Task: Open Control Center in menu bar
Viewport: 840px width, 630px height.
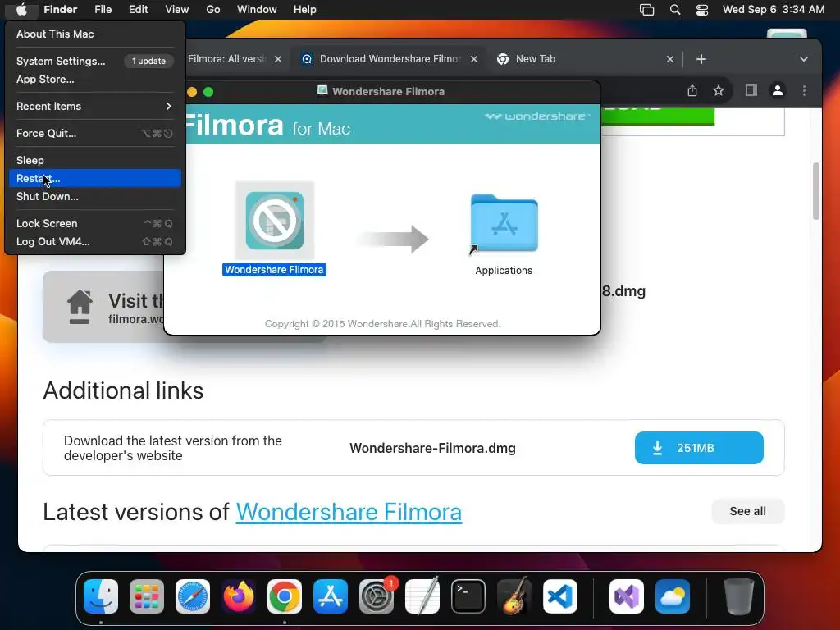Action: pos(702,10)
